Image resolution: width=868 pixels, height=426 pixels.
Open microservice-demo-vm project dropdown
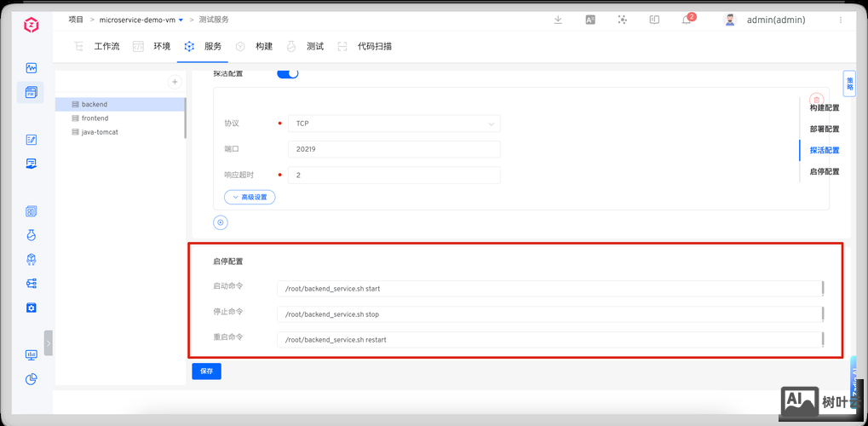tap(141, 20)
